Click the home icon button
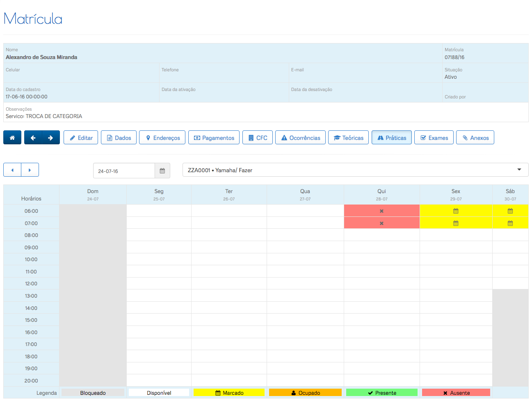 [12, 138]
